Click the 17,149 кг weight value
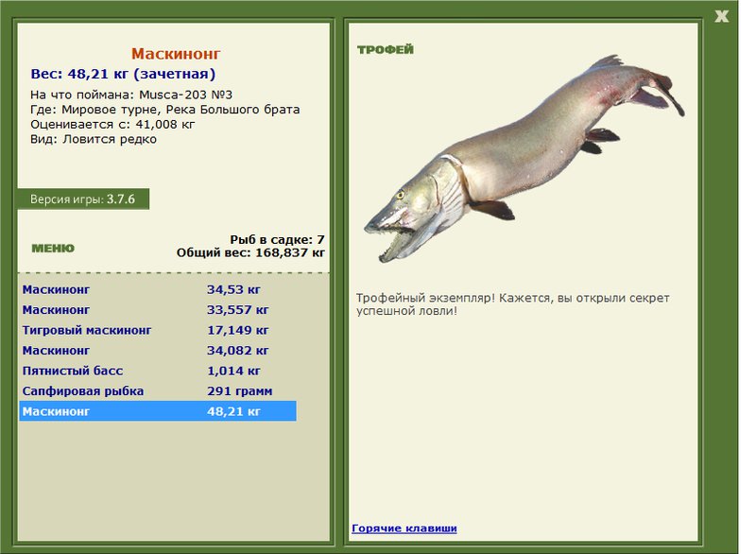Screen dimensions: 756x554 click(x=238, y=330)
